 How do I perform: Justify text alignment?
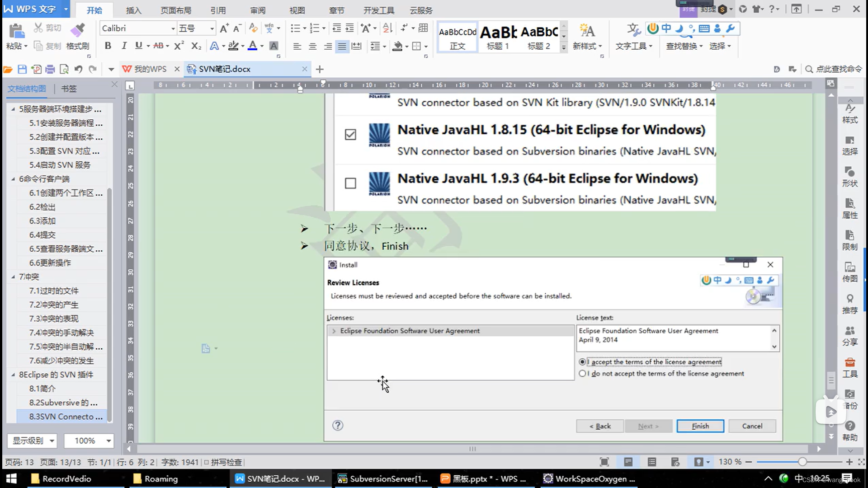(342, 46)
